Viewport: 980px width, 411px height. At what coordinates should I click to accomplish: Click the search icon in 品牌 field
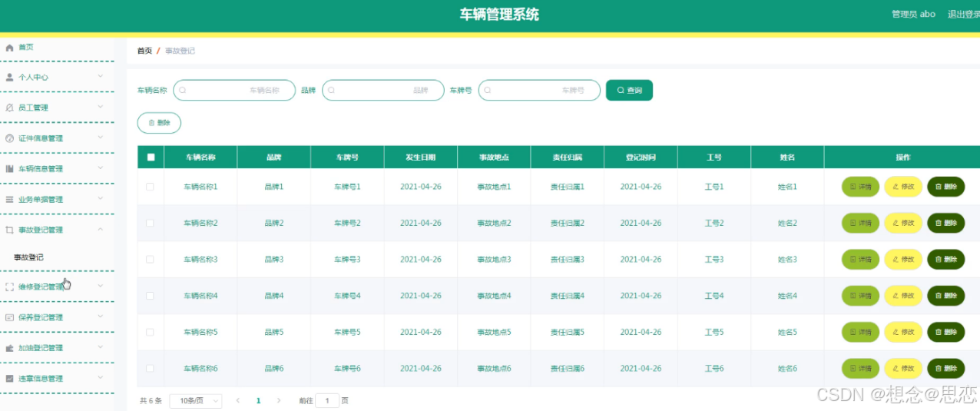[331, 91]
